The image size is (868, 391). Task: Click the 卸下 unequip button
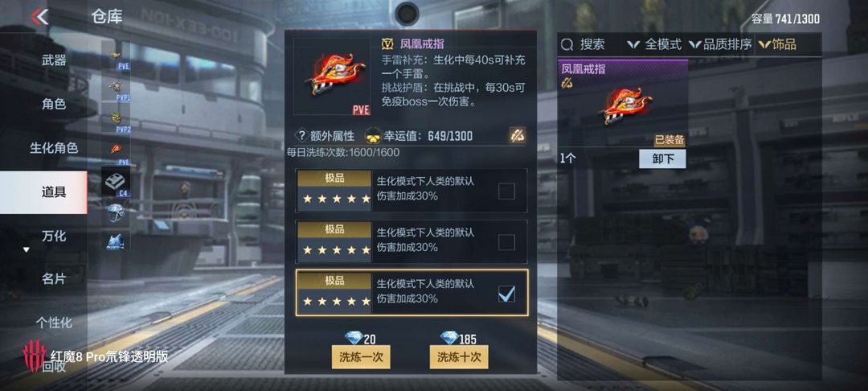pyautogui.click(x=662, y=159)
